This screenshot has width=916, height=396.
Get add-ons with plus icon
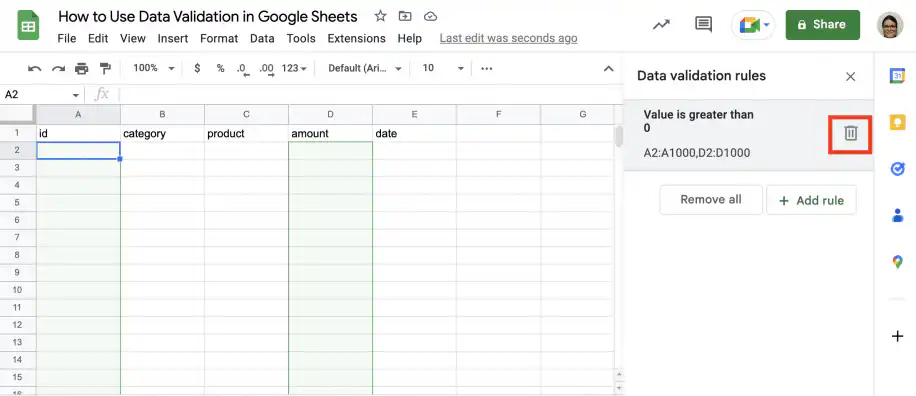point(897,336)
